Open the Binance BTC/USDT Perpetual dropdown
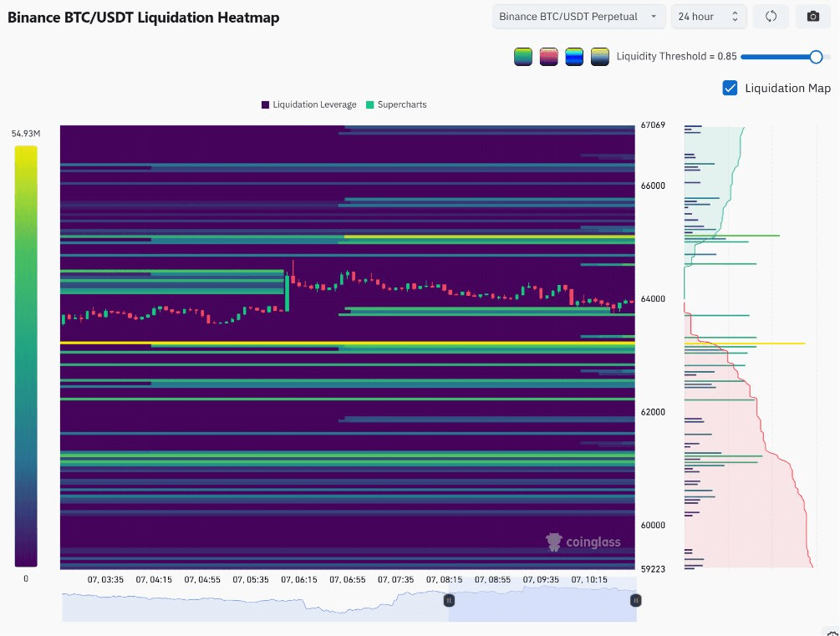840x636 pixels. (x=579, y=17)
